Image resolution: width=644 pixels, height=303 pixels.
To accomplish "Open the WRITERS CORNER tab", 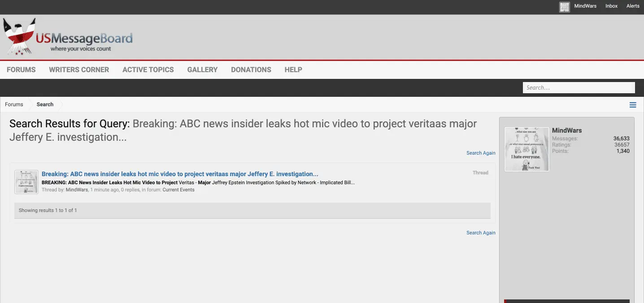I will point(79,69).
